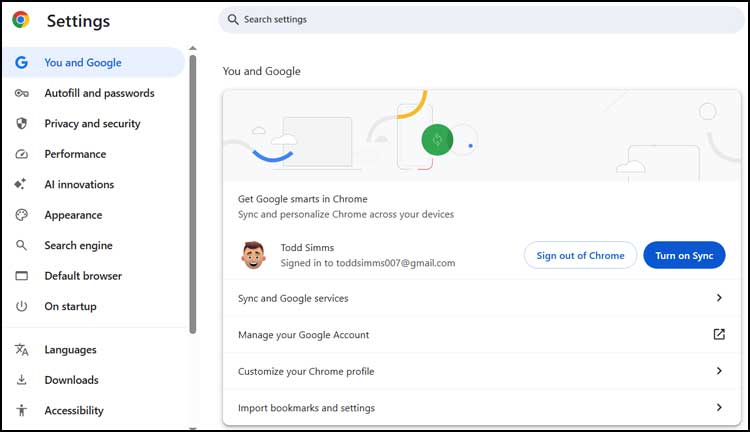
Task: Expand chevron for Customize your Chrome profile
Action: point(719,371)
